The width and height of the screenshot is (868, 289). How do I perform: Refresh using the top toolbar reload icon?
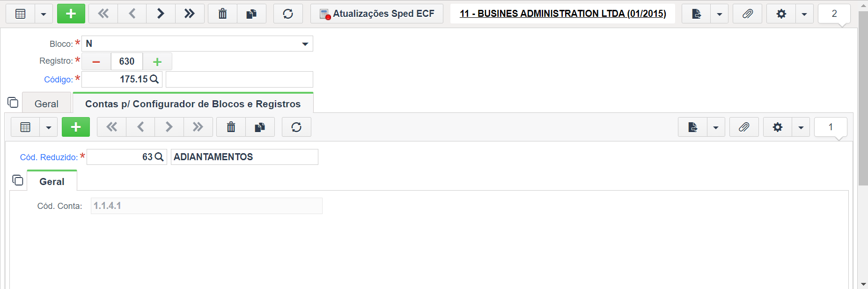tap(288, 14)
